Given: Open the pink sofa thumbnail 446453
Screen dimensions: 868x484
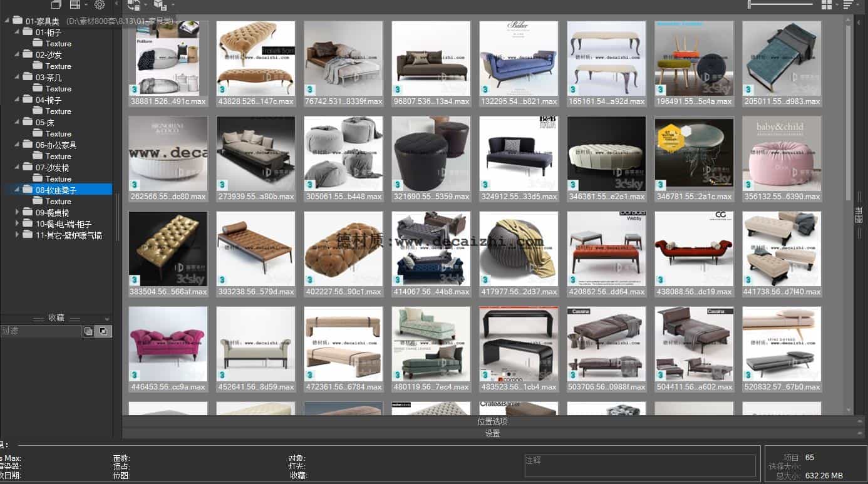Looking at the screenshot, I should click(168, 343).
